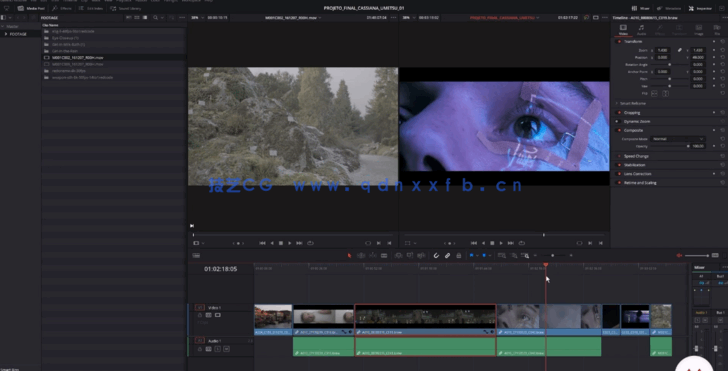The image size is (728, 371).
Task: Play the timeline viewer
Action: click(x=500, y=243)
